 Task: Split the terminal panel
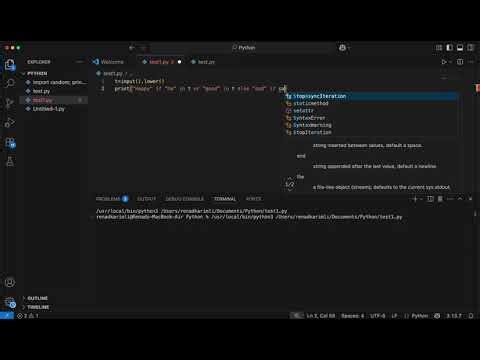430,199
